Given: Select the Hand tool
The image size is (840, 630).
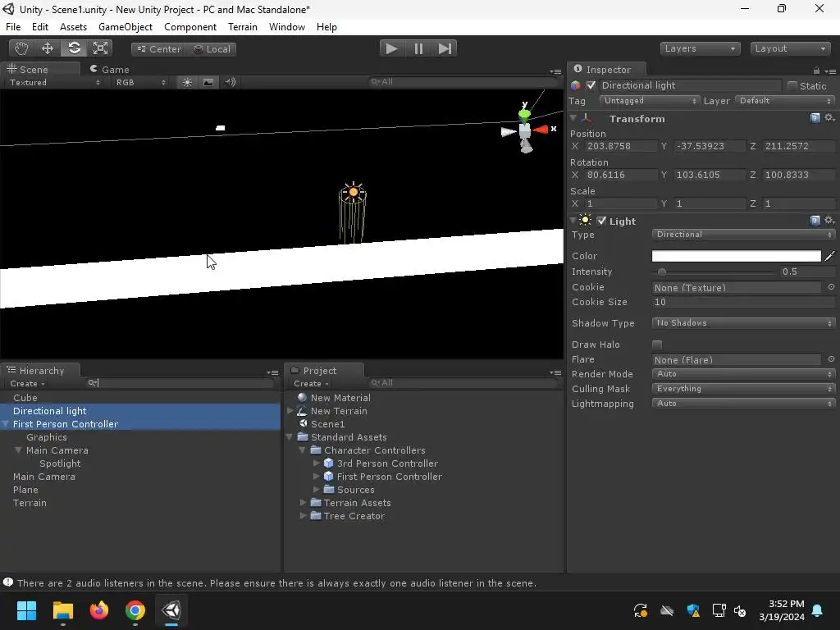Looking at the screenshot, I should 21,48.
